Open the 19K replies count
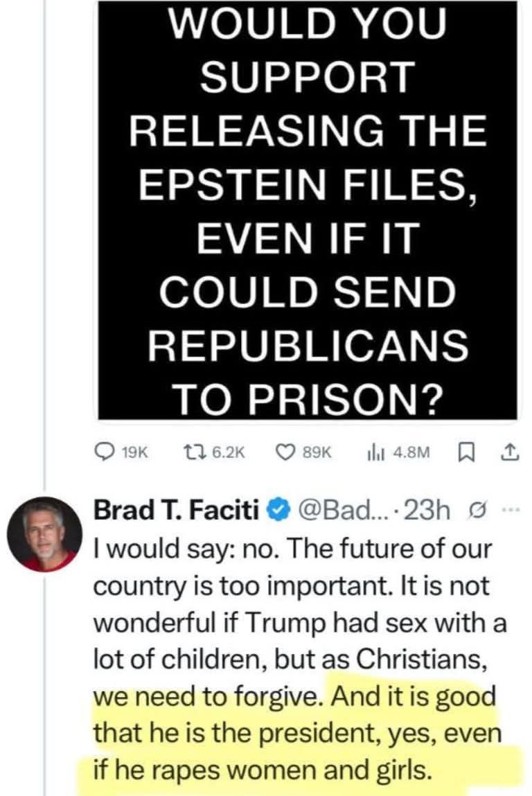The width and height of the screenshot is (532, 796). 135,452
